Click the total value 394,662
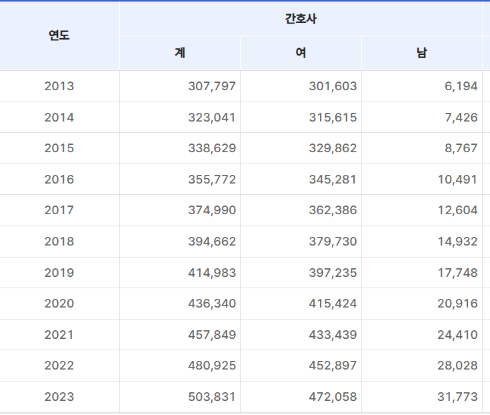This screenshot has width=490, height=415. (x=212, y=242)
